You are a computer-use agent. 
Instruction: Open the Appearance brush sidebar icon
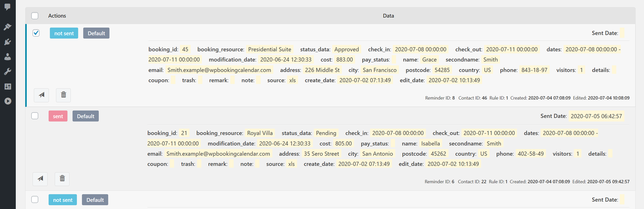(8, 27)
